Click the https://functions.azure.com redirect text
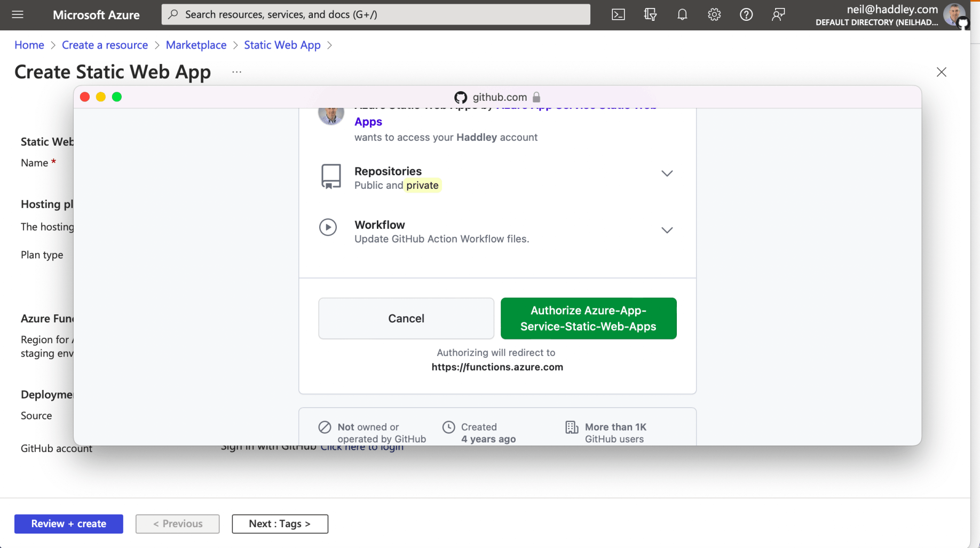Image resolution: width=980 pixels, height=548 pixels. tap(497, 367)
